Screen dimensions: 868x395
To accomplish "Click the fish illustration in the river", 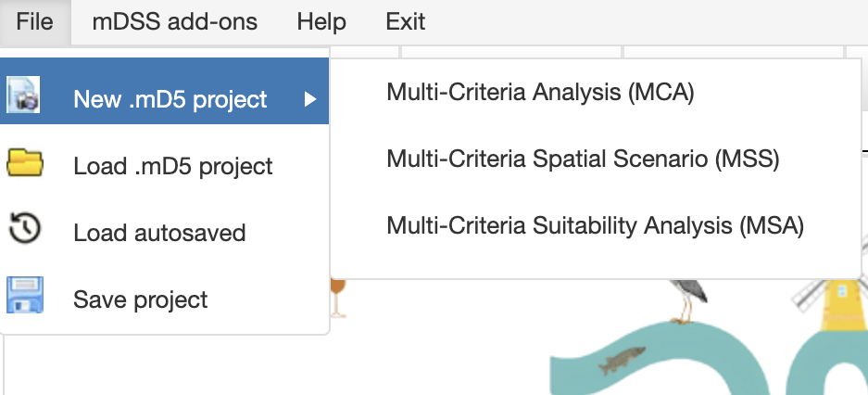I will [622, 360].
